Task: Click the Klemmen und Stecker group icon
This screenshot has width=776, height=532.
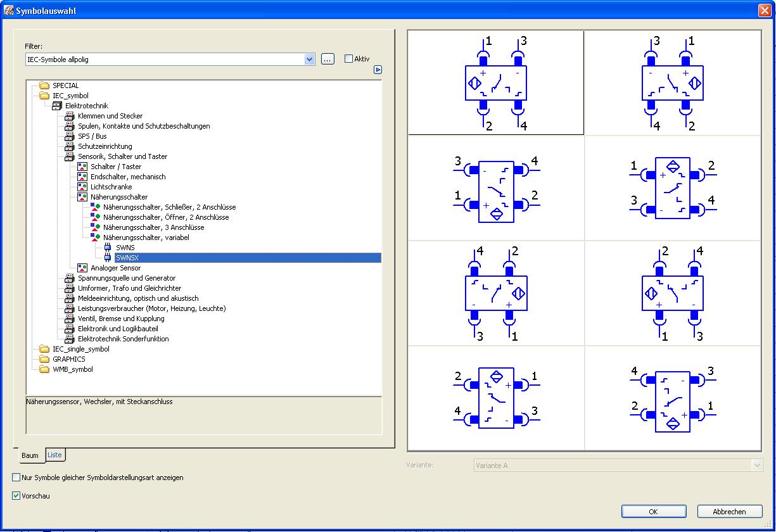Action: pos(69,116)
